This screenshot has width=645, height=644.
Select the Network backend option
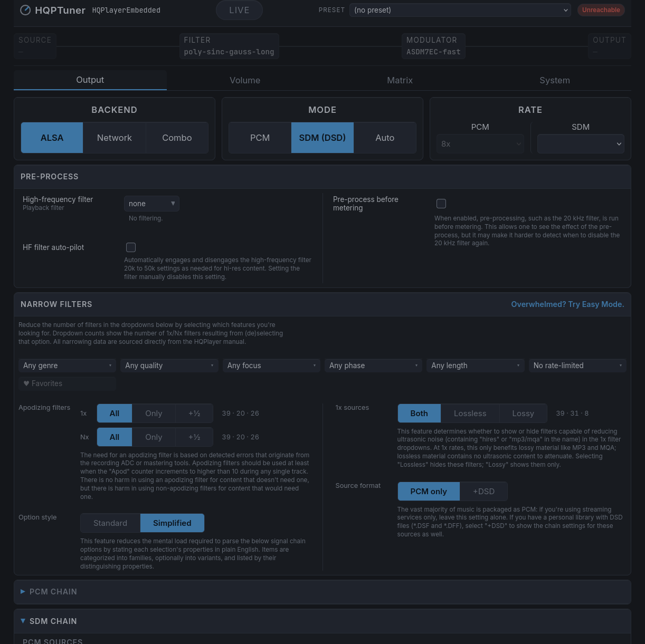(x=115, y=138)
